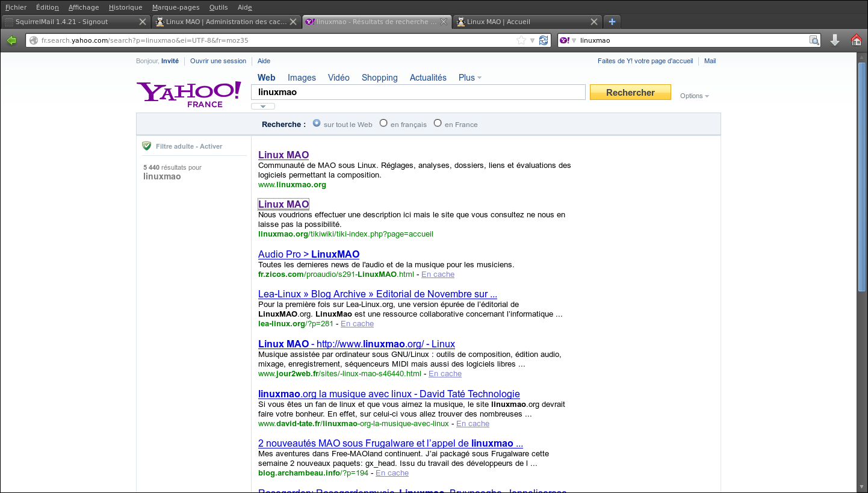This screenshot has width=868, height=493.
Task: Open the Historique menu
Action: click(125, 7)
